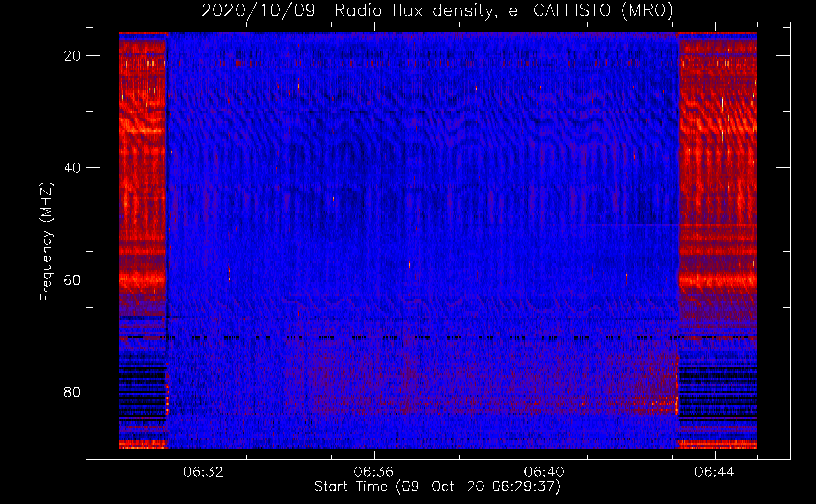Click the 40 MHz frequency tick label
The height and width of the screenshot is (504, 816).
pyautogui.click(x=72, y=168)
